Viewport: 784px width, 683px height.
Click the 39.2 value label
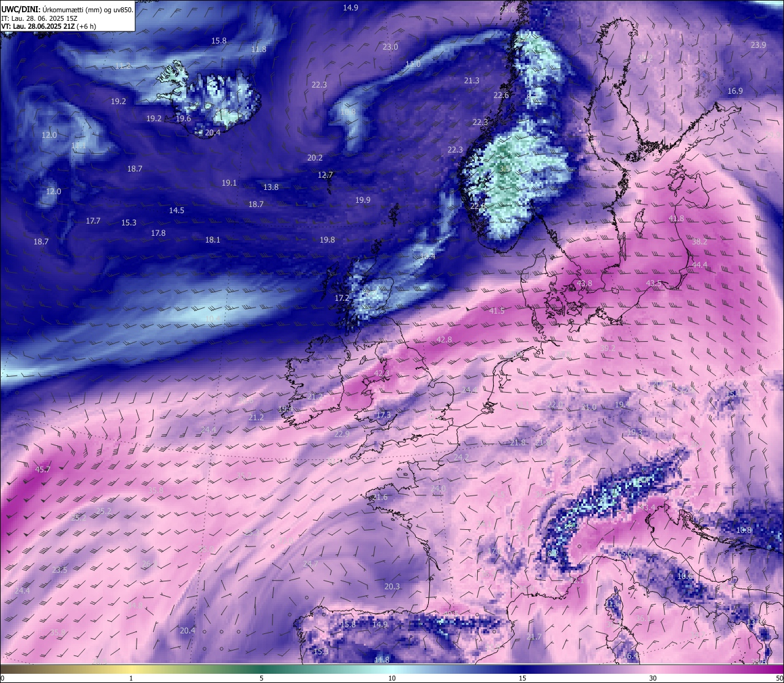607,348
